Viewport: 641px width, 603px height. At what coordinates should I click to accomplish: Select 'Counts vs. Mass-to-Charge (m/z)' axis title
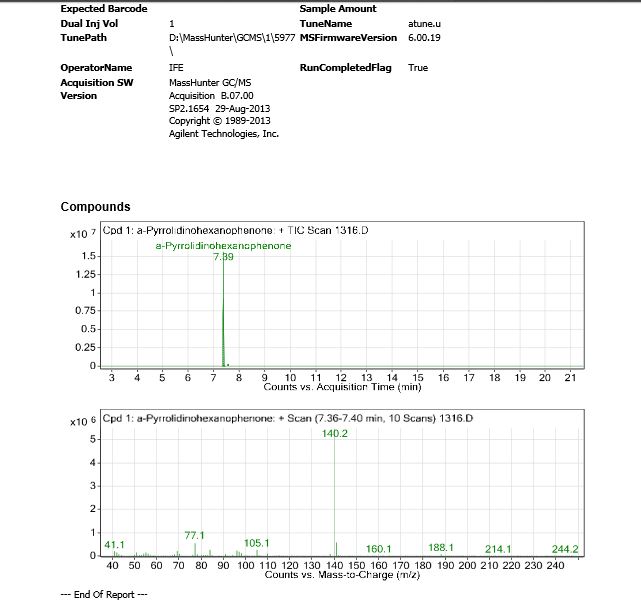coord(342,575)
